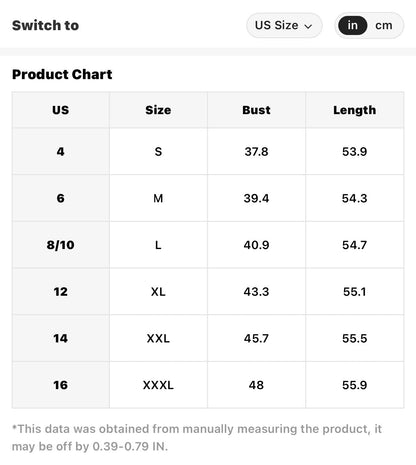The height and width of the screenshot is (465, 416).
Task: Click the XXXL size cell
Action: pyautogui.click(x=158, y=385)
